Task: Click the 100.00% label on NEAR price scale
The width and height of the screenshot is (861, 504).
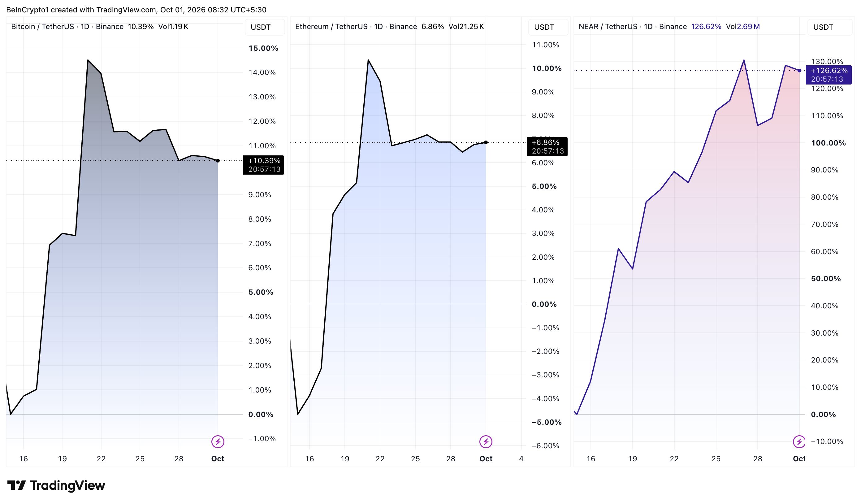Action: [828, 143]
